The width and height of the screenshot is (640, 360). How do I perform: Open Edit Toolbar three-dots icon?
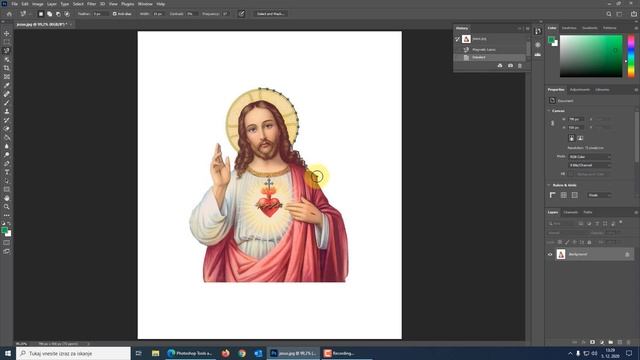point(7,215)
